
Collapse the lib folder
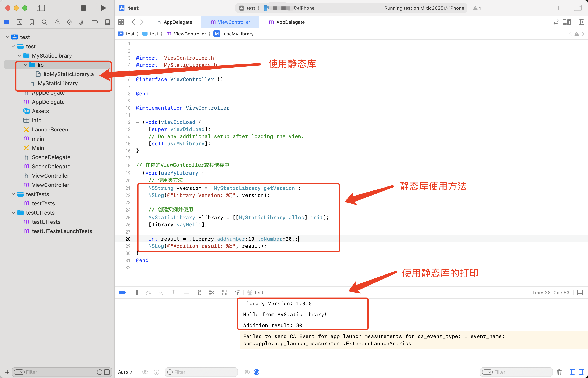coord(25,65)
